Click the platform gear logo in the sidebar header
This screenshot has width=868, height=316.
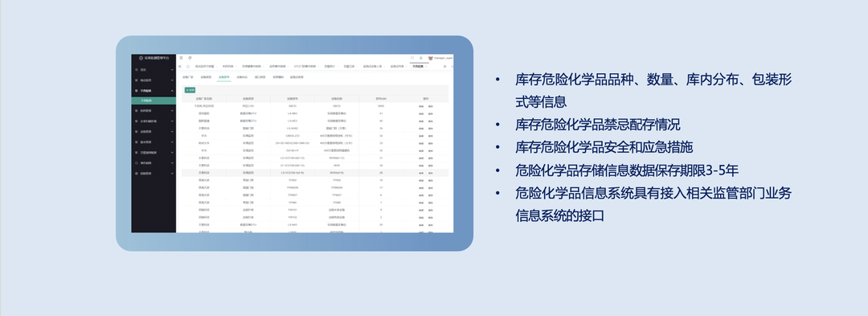point(141,58)
